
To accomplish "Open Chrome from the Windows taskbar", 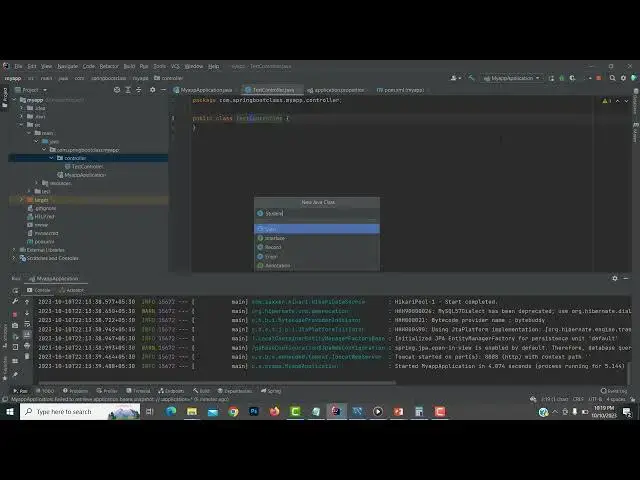I will [233, 411].
